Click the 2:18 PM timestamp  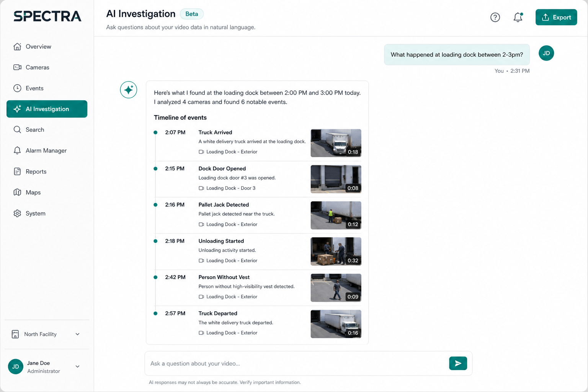pos(175,241)
